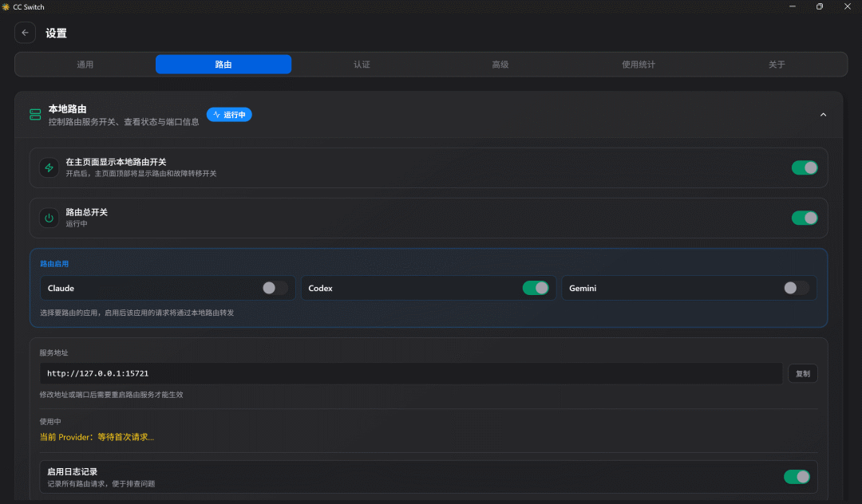Go back using the arrow button

click(26, 33)
